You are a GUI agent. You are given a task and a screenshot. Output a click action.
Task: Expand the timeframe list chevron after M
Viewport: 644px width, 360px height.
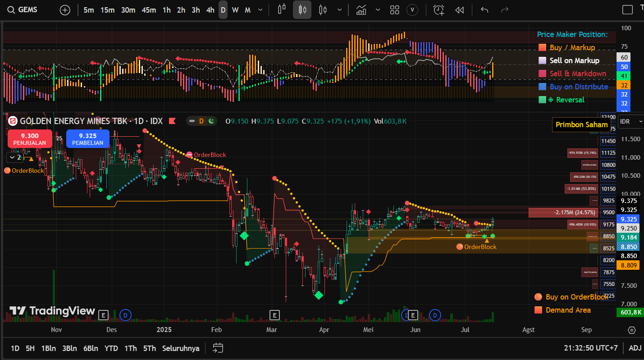click(x=260, y=10)
